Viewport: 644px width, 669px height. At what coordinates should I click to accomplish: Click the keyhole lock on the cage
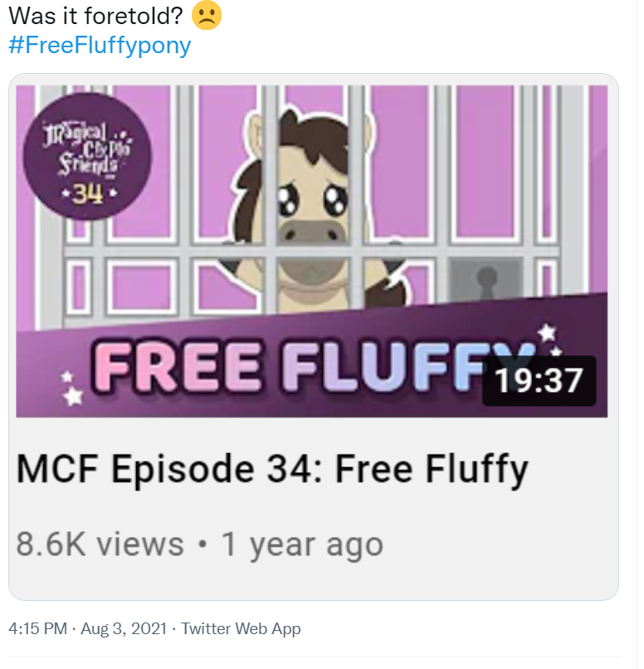pos(485,282)
